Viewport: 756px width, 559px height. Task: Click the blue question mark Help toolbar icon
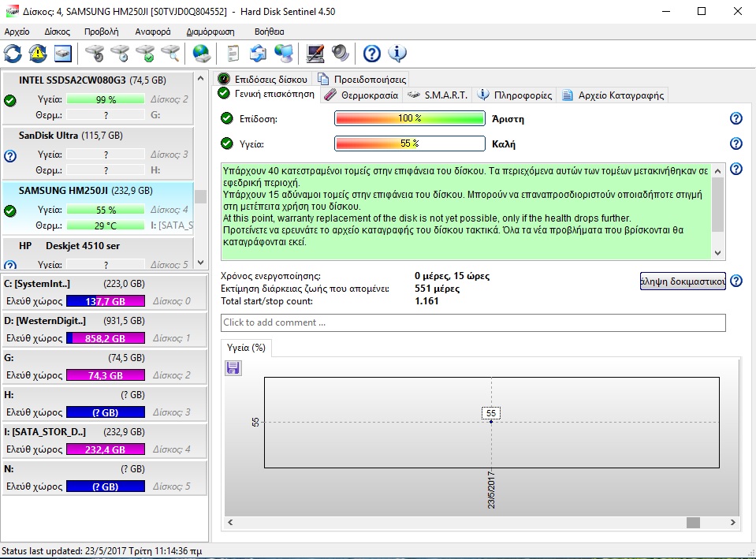(x=371, y=54)
